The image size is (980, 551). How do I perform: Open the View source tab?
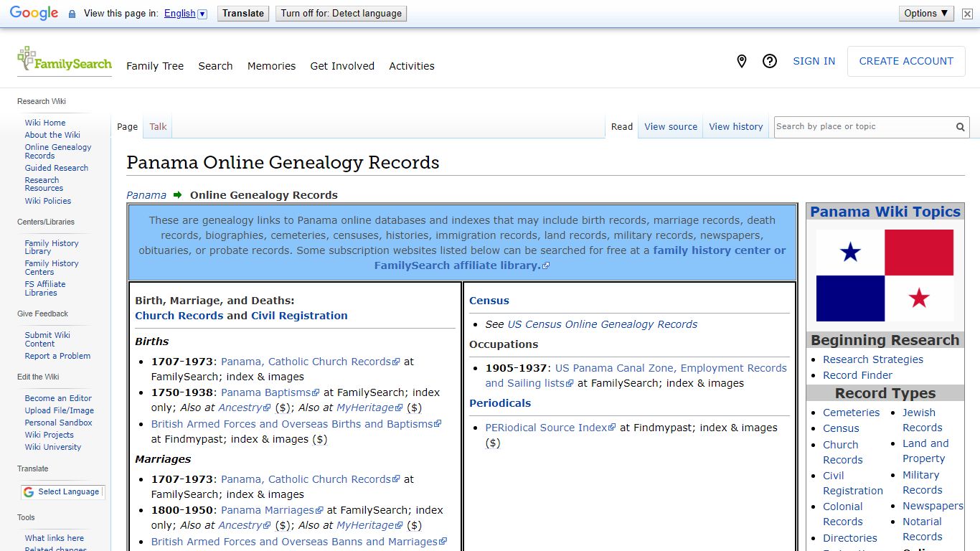pyautogui.click(x=671, y=127)
